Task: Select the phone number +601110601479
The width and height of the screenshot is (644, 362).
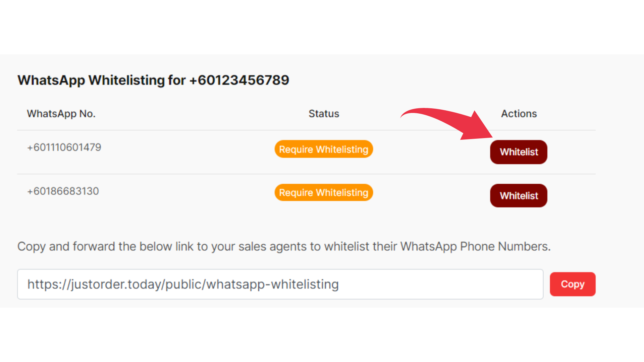Action: click(x=64, y=147)
